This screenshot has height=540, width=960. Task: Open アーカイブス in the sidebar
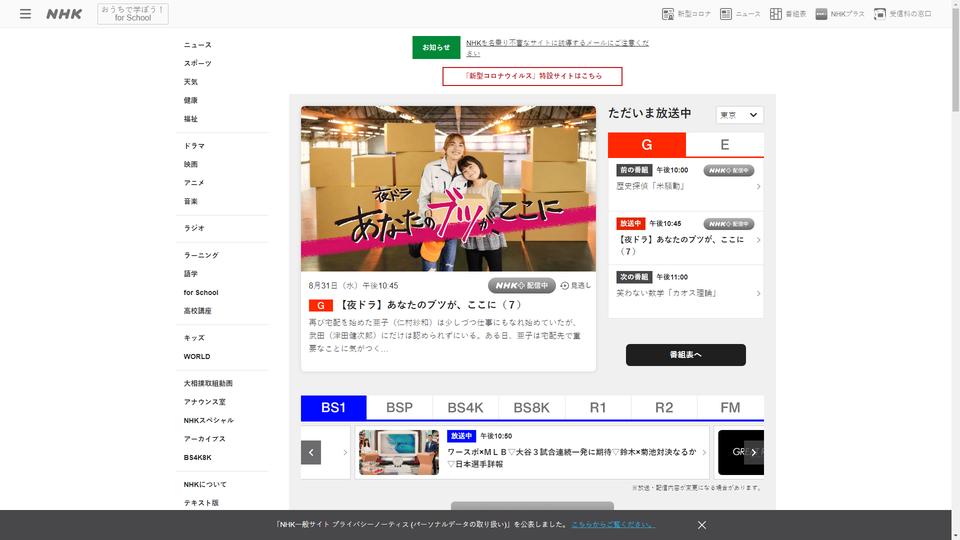tap(204, 438)
